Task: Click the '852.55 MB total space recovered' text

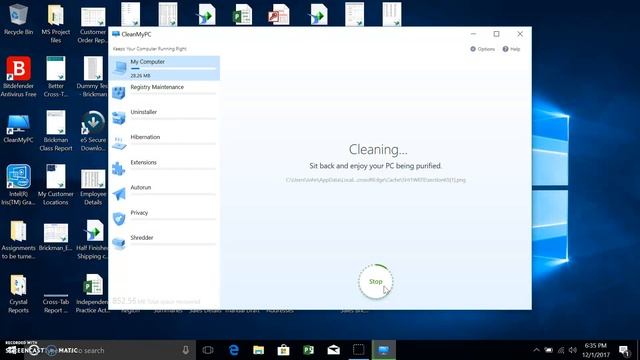Action: [156, 301]
